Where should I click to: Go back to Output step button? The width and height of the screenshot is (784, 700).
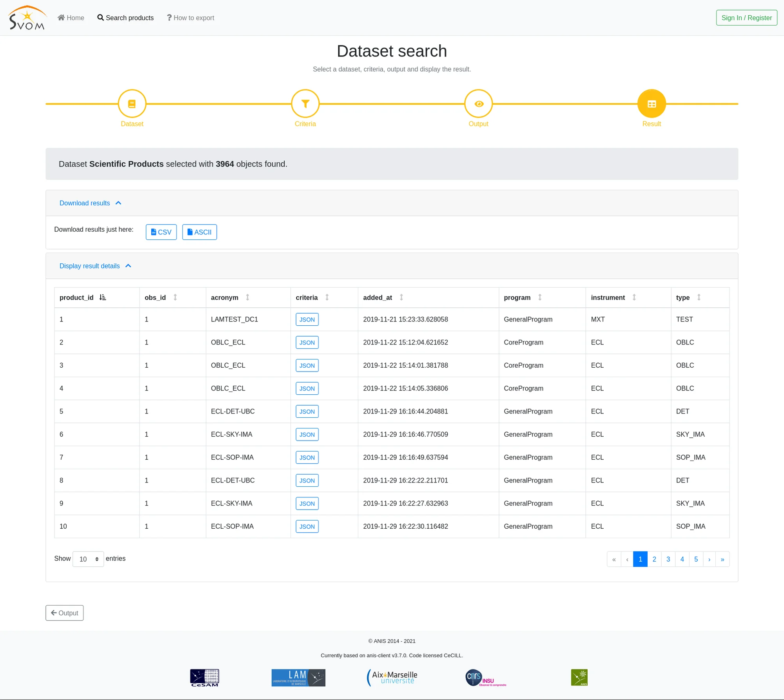click(x=64, y=613)
